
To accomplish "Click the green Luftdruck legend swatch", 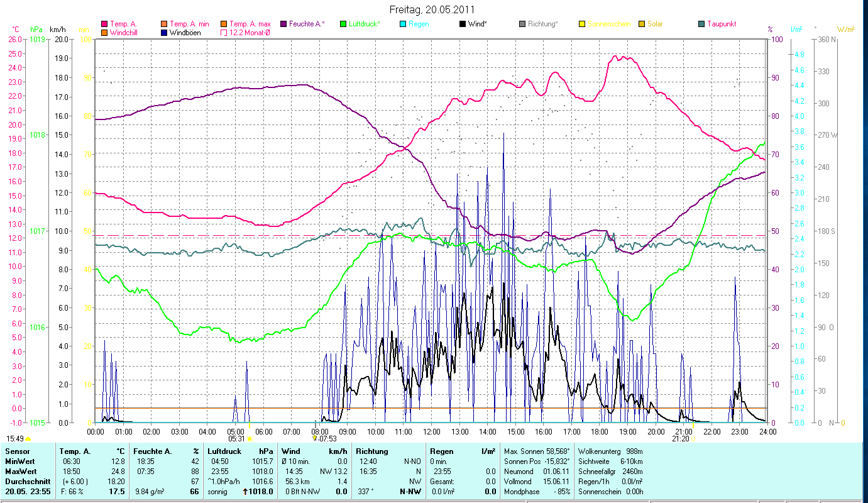I will point(343,24).
